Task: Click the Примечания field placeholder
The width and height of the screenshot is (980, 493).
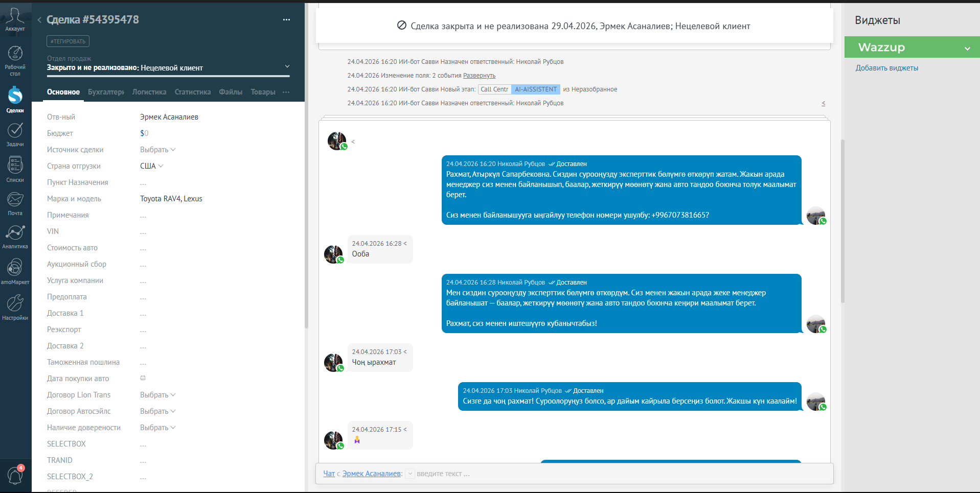Action: pyautogui.click(x=143, y=216)
